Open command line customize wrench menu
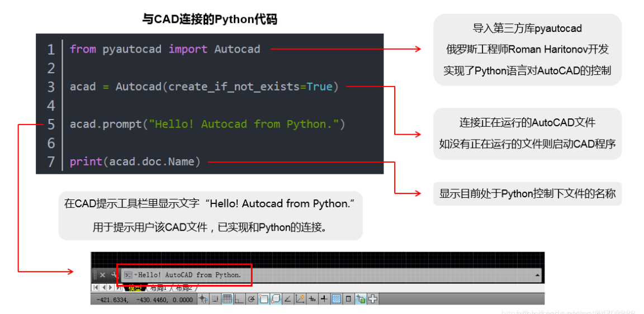 pos(114,274)
